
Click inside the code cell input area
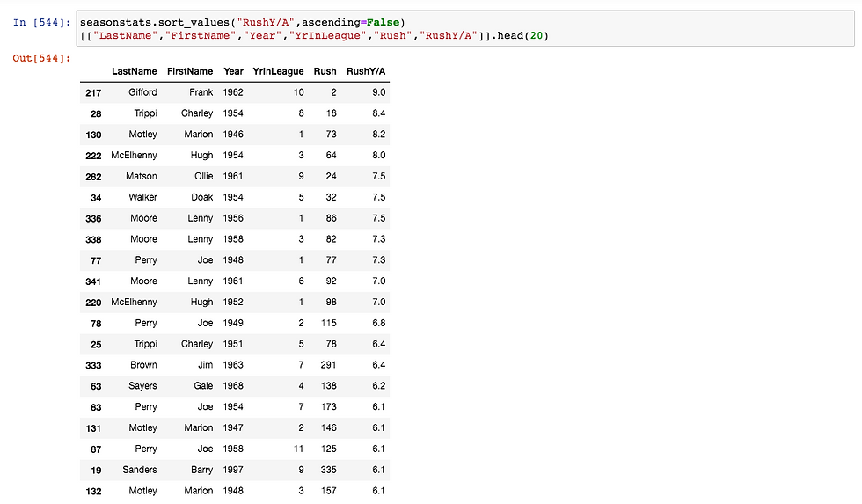coord(465,28)
